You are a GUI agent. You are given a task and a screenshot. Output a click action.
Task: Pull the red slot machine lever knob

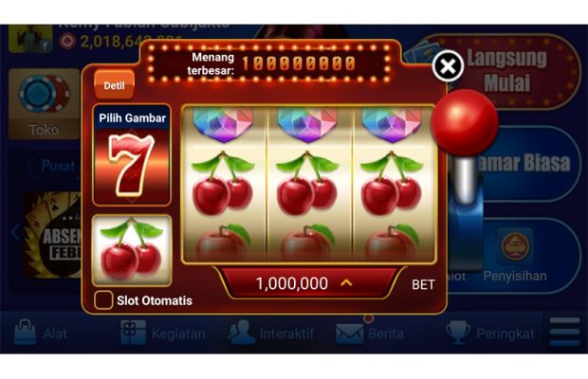coord(465,122)
